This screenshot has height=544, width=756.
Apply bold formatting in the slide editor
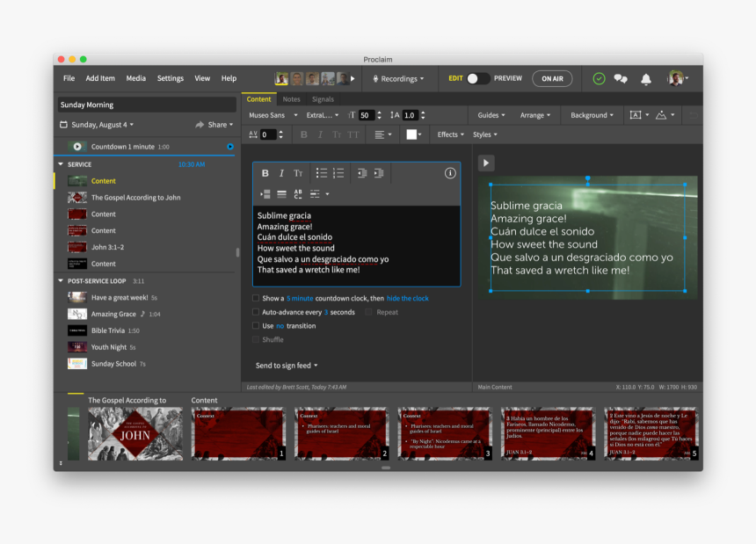point(265,172)
